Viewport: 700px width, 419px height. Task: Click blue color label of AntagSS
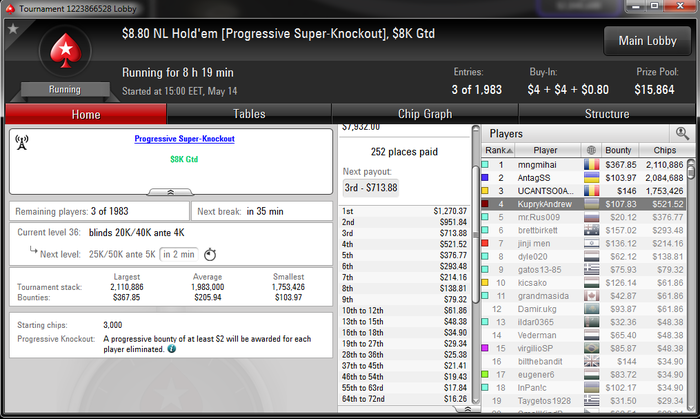(x=485, y=178)
